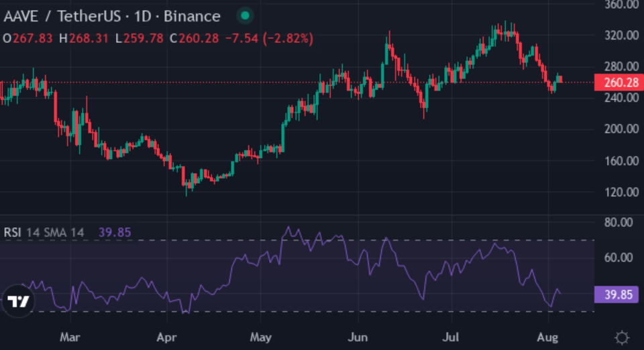This screenshot has height=350, width=644.
Task: Click the 200.00 price axis label
Action: (621, 129)
